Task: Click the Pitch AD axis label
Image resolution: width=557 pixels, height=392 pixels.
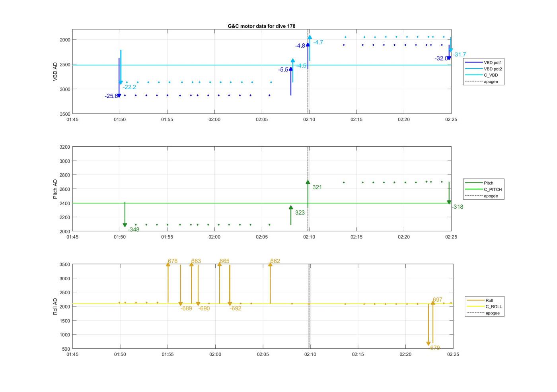Action: [x=55, y=189]
